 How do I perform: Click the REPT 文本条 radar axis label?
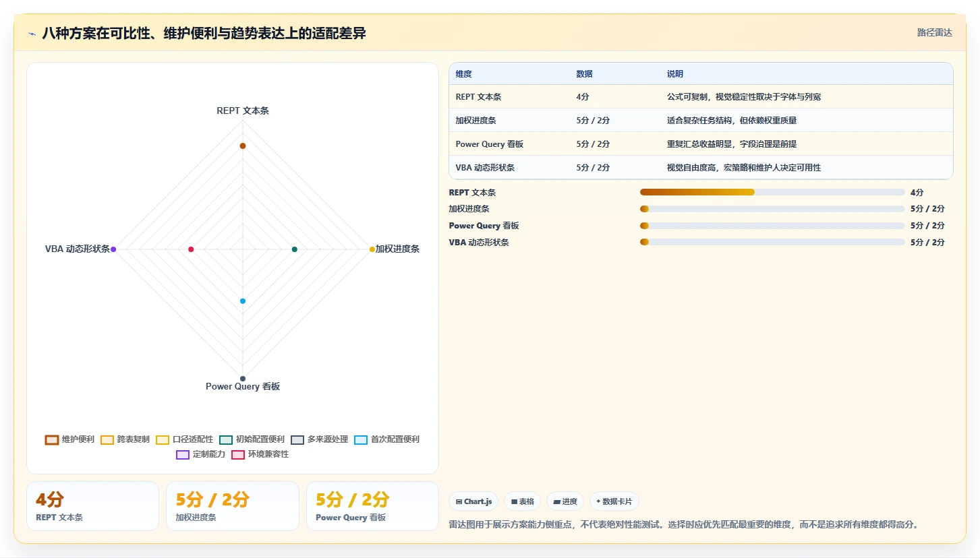pos(243,111)
